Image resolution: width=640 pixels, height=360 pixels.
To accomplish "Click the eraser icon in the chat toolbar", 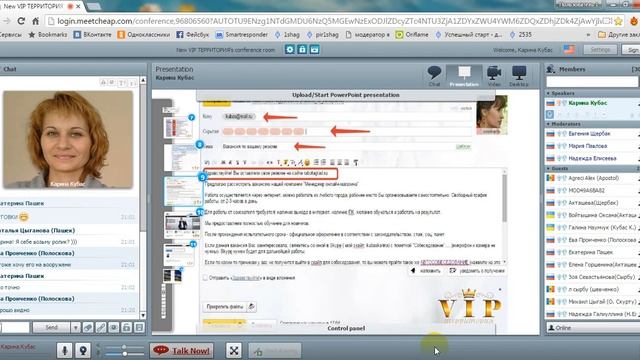I will [88, 327].
